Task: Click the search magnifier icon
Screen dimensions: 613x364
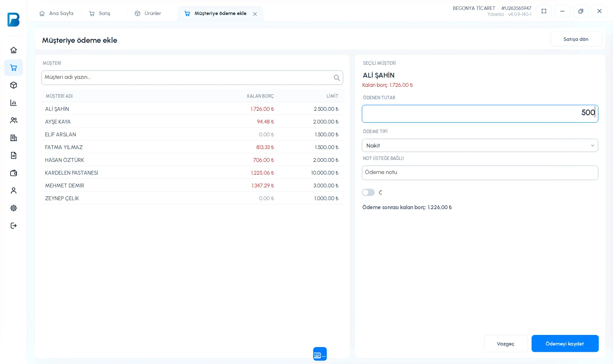Action: (337, 78)
